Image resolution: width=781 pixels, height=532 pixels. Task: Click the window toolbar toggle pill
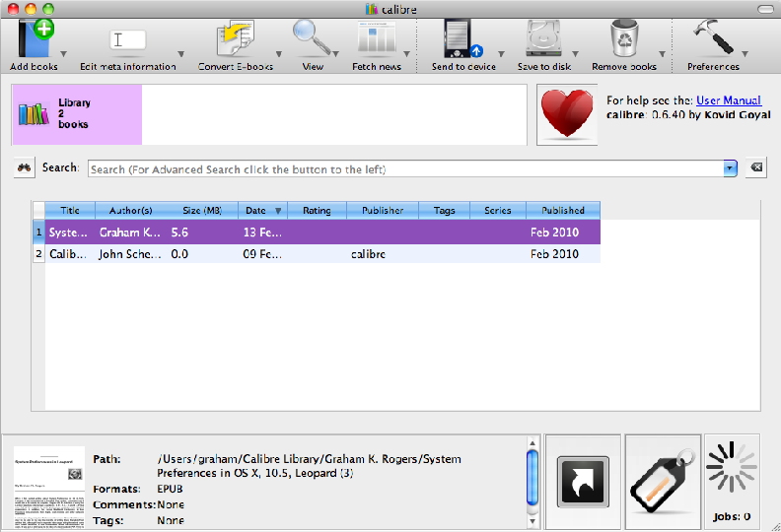click(765, 9)
